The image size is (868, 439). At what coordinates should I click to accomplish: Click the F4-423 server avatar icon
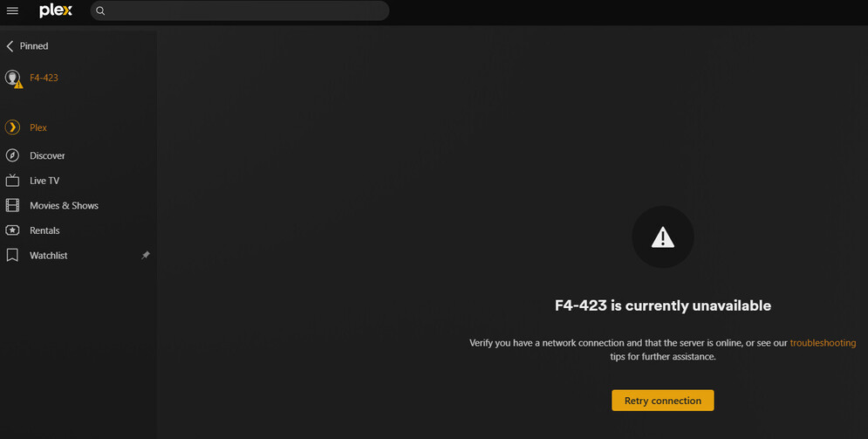point(13,78)
